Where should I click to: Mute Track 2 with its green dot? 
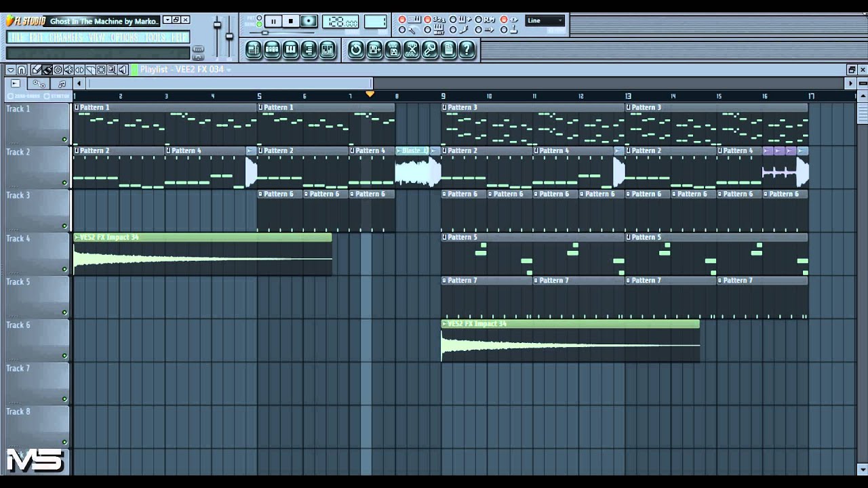(64, 183)
